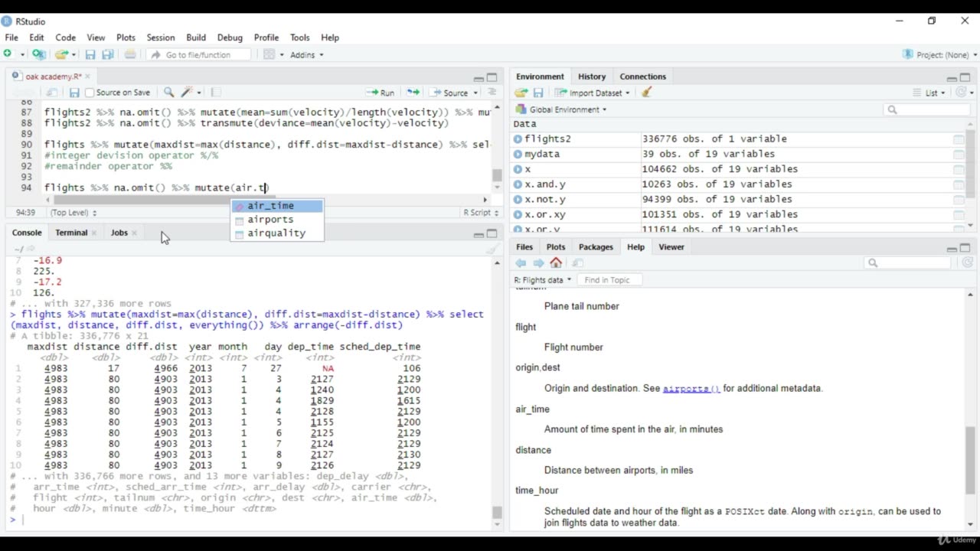The height and width of the screenshot is (551, 980).
Task: Click the Source button
Action: coord(449,93)
